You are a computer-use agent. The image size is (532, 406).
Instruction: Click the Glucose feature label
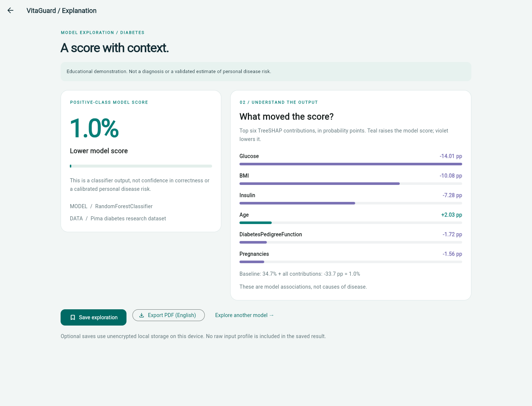(249, 156)
